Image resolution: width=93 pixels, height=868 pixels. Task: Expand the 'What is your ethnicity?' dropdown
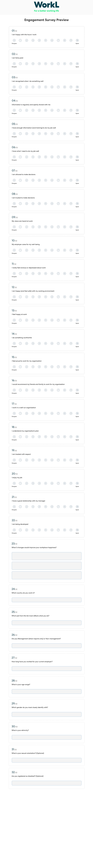pos(46,737)
